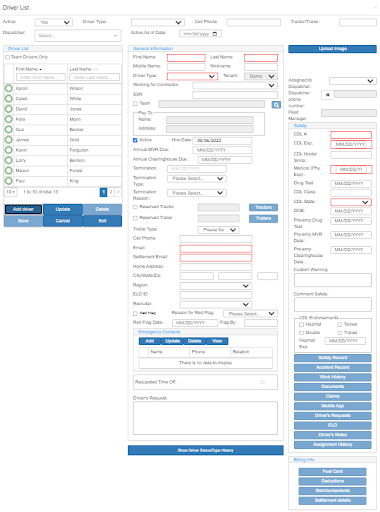Select the circle icon next to David
Screen dimensions: 380x512
[x=9, y=109]
